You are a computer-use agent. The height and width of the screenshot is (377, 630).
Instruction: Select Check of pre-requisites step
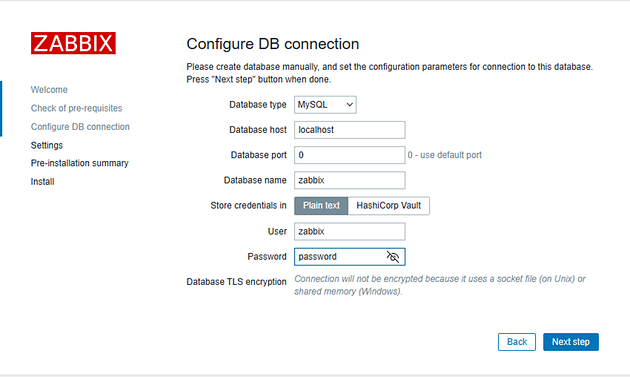pyautogui.click(x=76, y=108)
